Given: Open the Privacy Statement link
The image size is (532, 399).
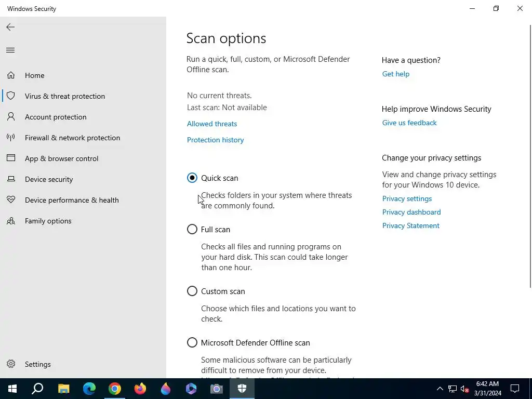Looking at the screenshot, I should point(411,225).
